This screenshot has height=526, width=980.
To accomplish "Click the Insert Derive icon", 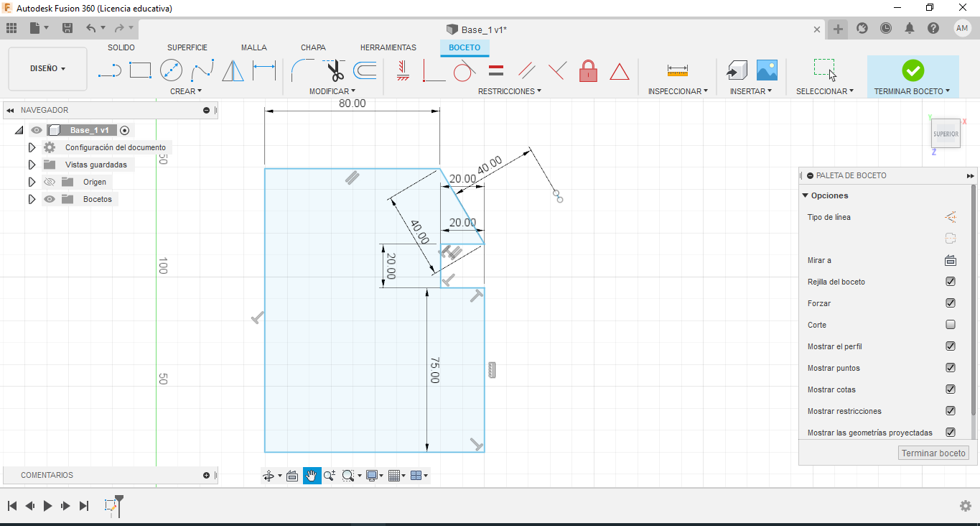I will 736,70.
